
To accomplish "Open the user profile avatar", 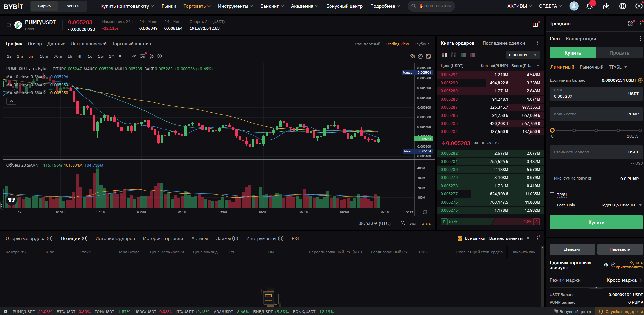I will (x=574, y=6).
